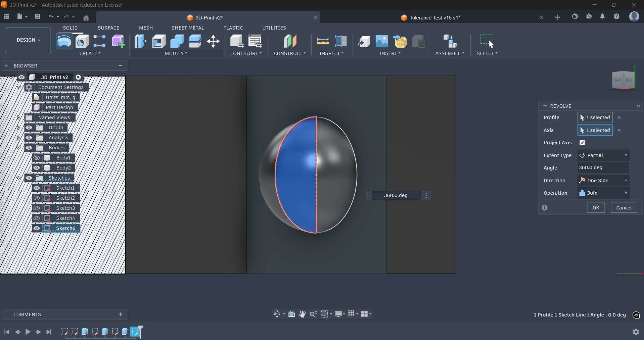Expand the Named Views folder
Screen dimensions: 644x340
point(18,117)
